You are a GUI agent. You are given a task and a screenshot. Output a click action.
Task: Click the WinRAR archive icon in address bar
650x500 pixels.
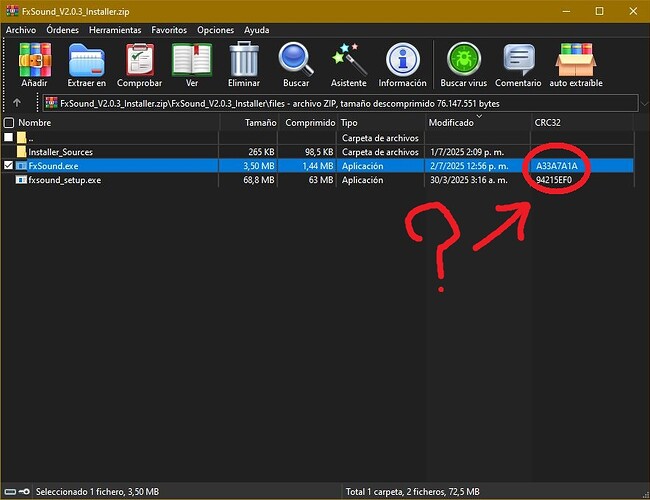click(51, 103)
